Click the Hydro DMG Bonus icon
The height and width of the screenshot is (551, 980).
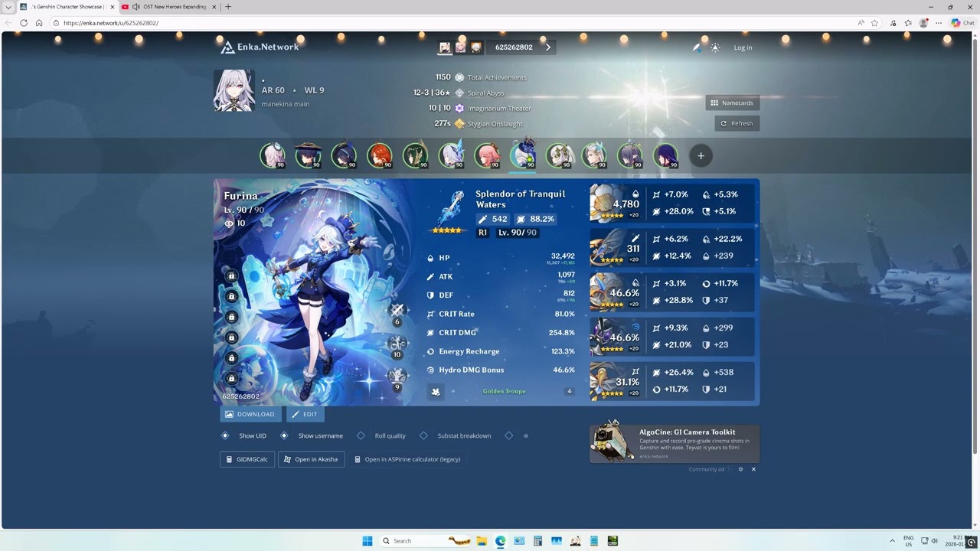point(430,370)
